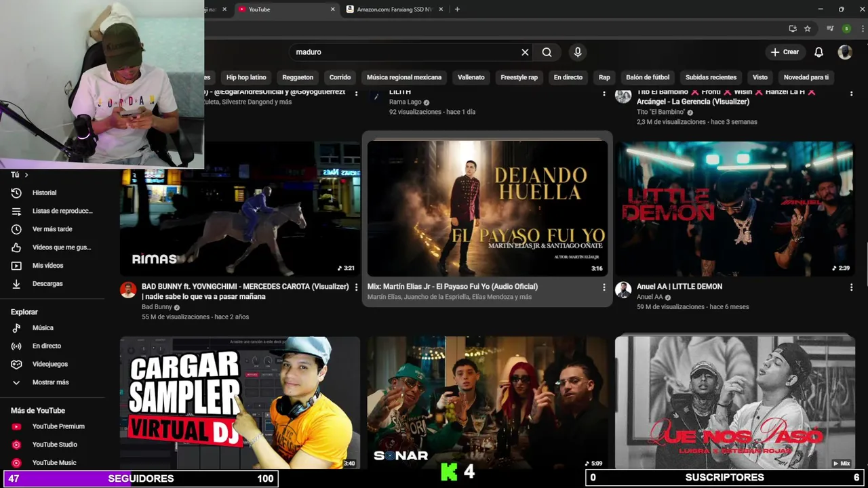Select the Corrido filter chip
This screenshot has width=868, height=488.
click(340, 77)
